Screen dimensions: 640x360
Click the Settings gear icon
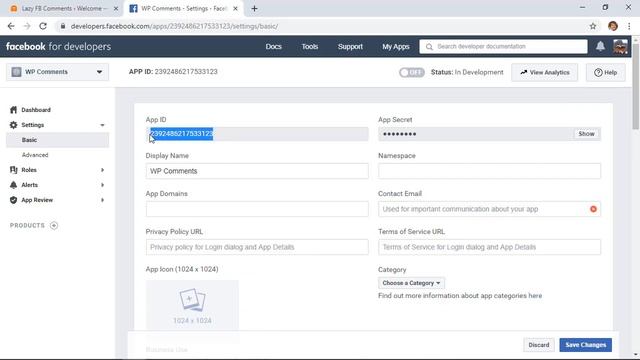coord(13,125)
